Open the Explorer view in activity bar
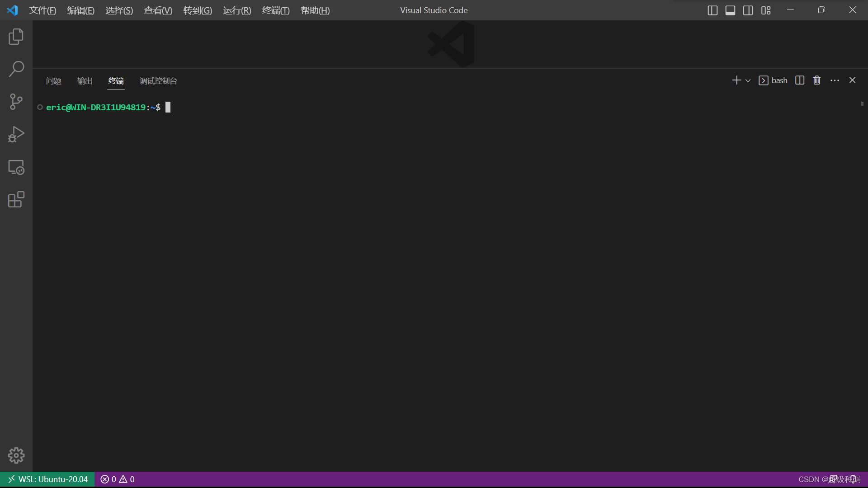Viewport: 868px width, 488px height. tap(16, 37)
